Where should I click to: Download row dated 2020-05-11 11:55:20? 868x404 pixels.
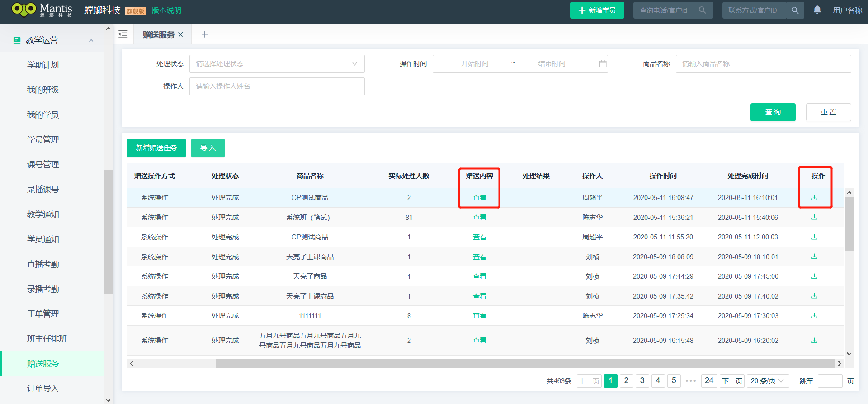814,237
